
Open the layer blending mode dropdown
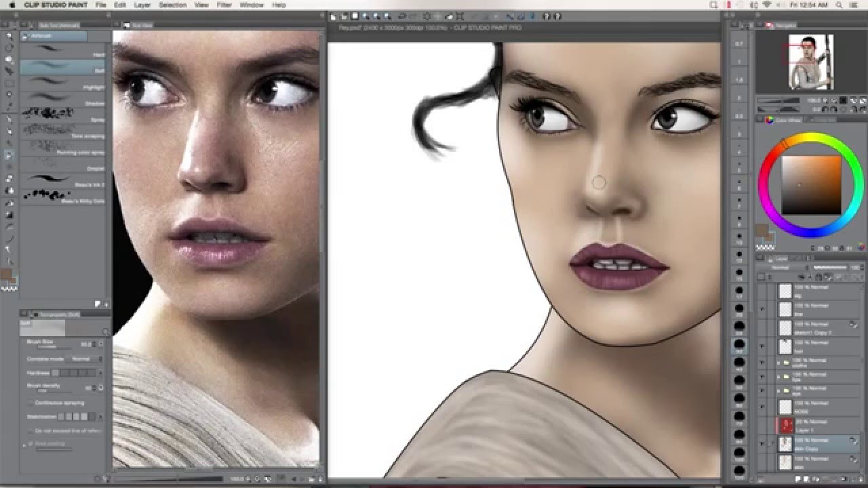point(780,268)
